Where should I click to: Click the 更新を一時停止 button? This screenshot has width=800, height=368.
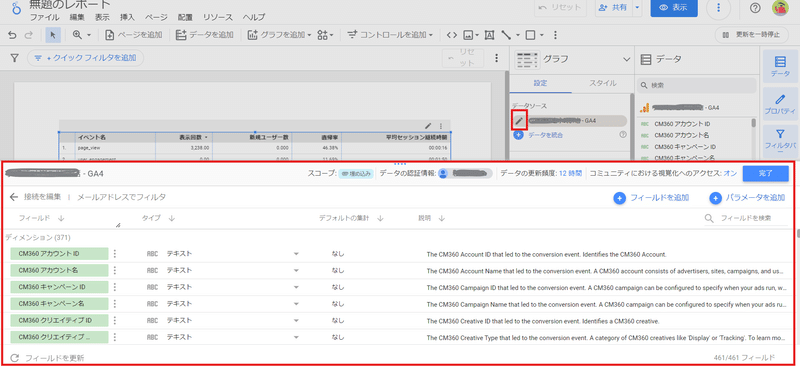pyautogui.click(x=751, y=35)
